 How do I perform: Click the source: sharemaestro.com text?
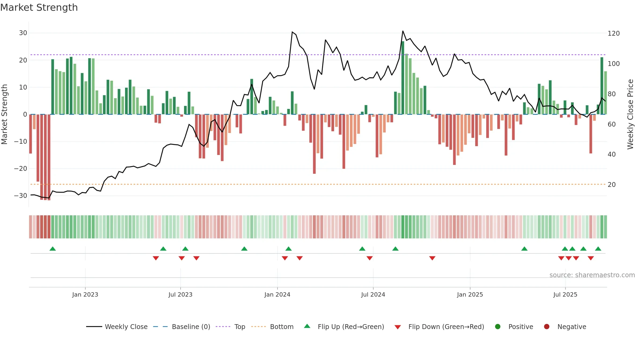[592, 275]
